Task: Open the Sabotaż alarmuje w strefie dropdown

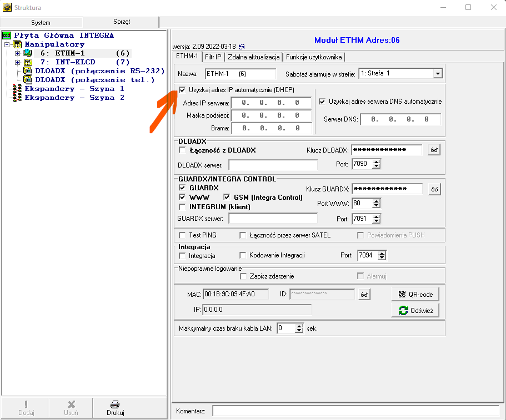Action: [437, 73]
